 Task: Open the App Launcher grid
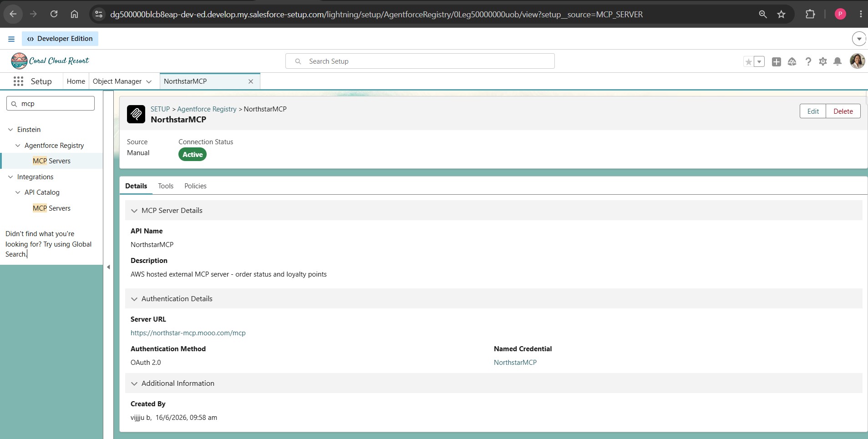[x=18, y=81]
